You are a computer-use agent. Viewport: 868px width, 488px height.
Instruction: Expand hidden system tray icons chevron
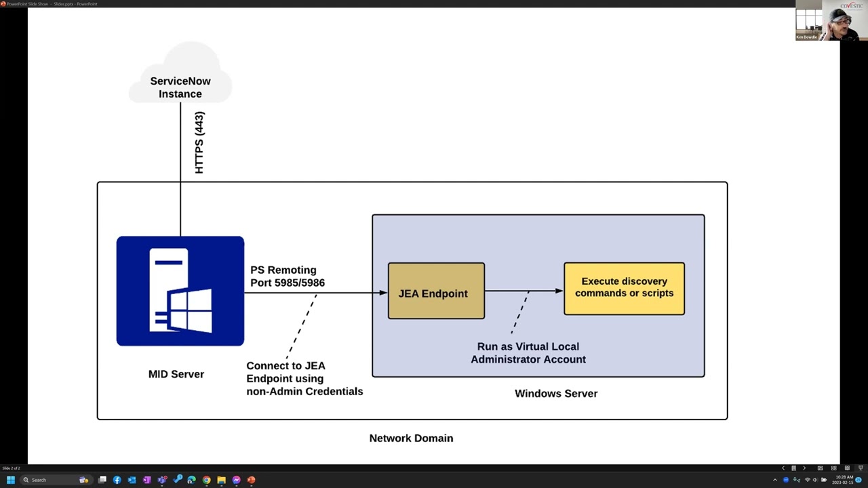click(775, 480)
